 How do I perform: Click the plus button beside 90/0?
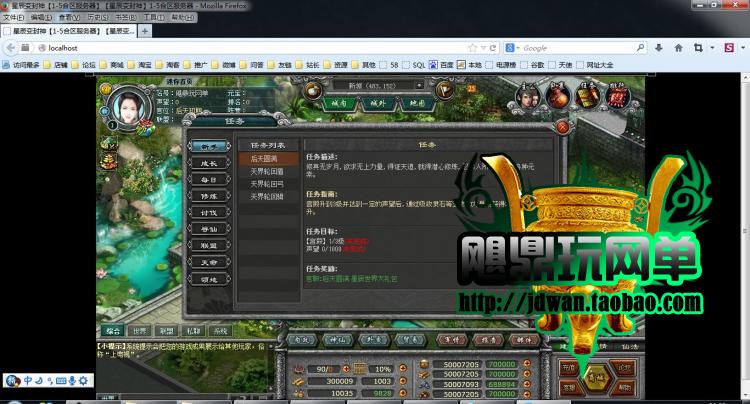coord(346,369)
